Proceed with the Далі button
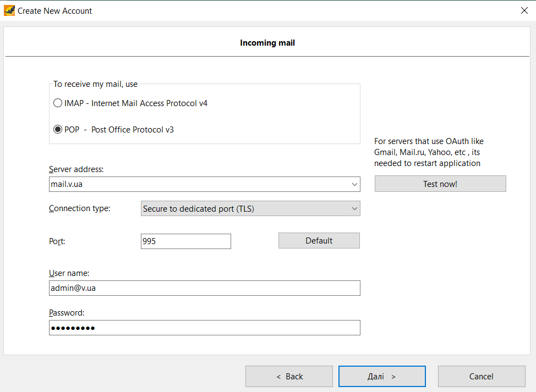Screen dimensions: 536x392 click(x=382, y=376)
